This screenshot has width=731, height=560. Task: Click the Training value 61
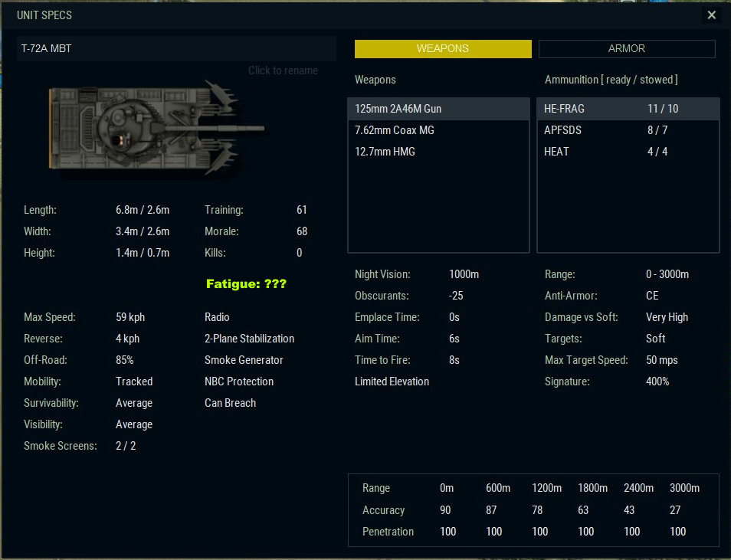[x=302, y=210]
